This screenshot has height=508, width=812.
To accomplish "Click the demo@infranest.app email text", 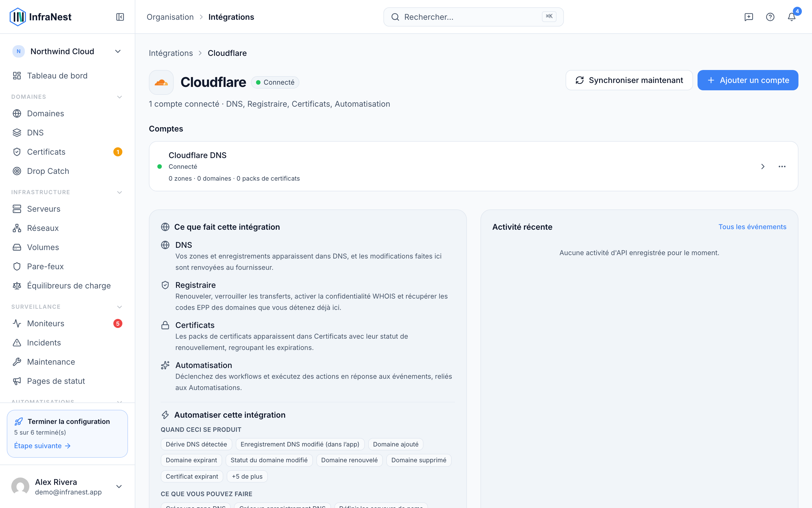I will (x=68, y=492).
